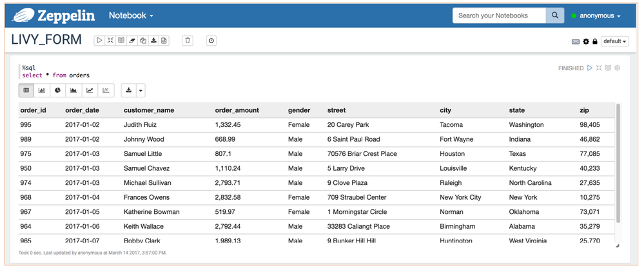This screenshot has width=644, height=272.
Task: Open the Notebook dropdown menu
Action: (x=131, y=15)
